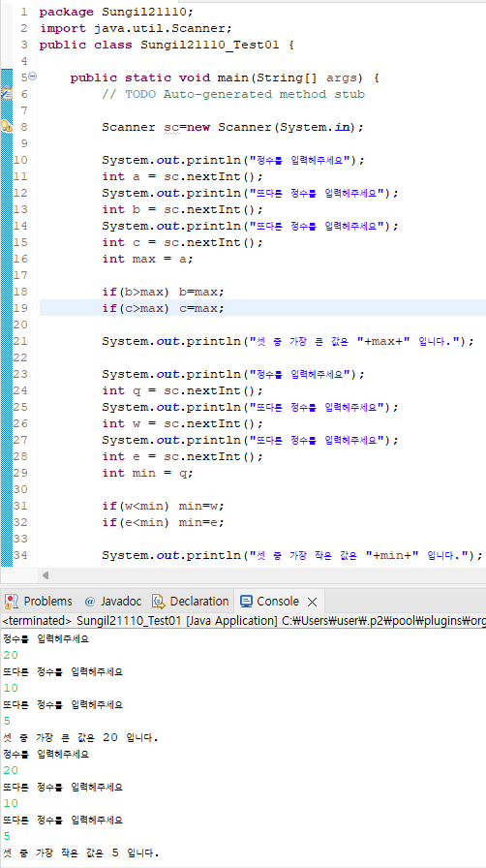
Task: Click the Problems tab icon
Action: (12, 602)
